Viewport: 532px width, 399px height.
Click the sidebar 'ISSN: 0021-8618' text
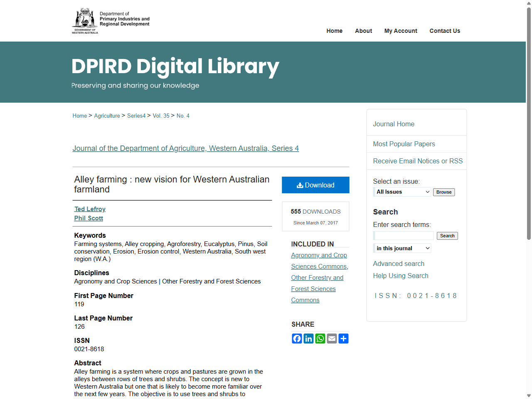[x=415, y=296]
